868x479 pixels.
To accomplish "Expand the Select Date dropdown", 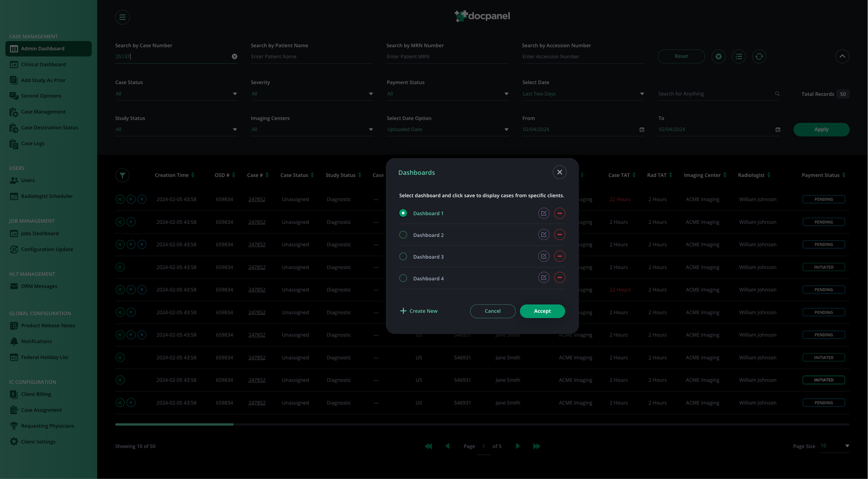I will point(583,94).
